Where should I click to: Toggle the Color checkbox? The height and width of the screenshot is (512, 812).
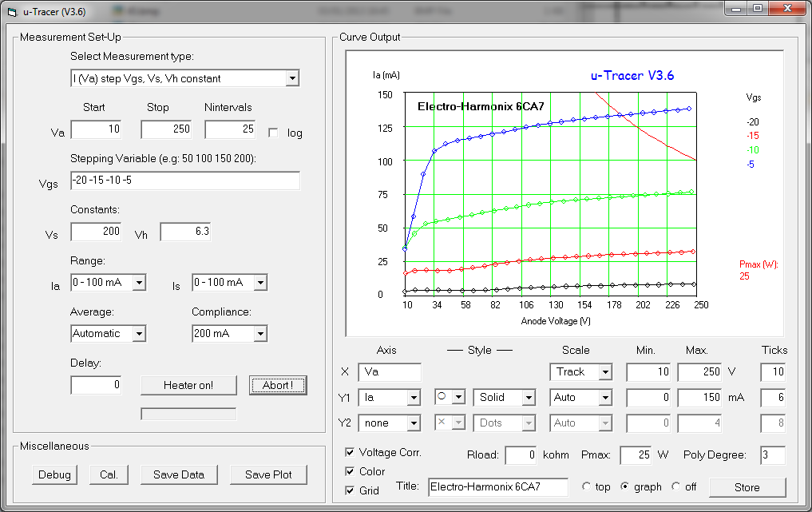(350, 471)
